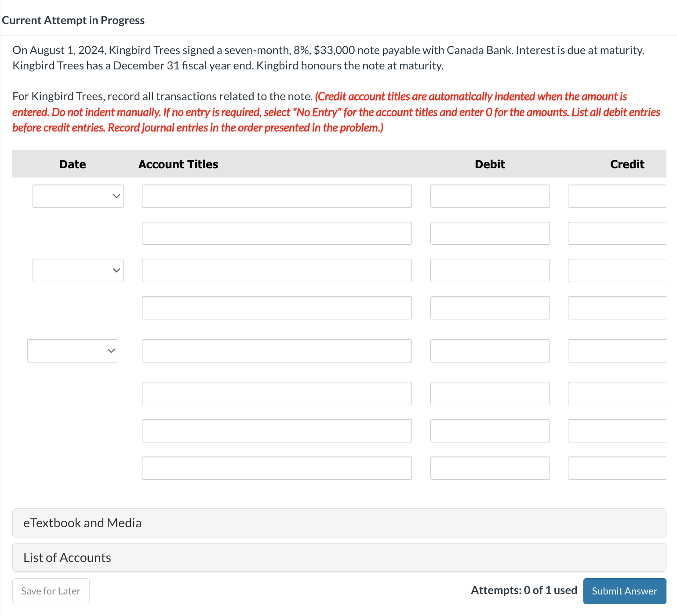The image size is (677, 616).
Task: Click the problem text starting 'On August 1, 2024'
Action: tap(328, 58)
